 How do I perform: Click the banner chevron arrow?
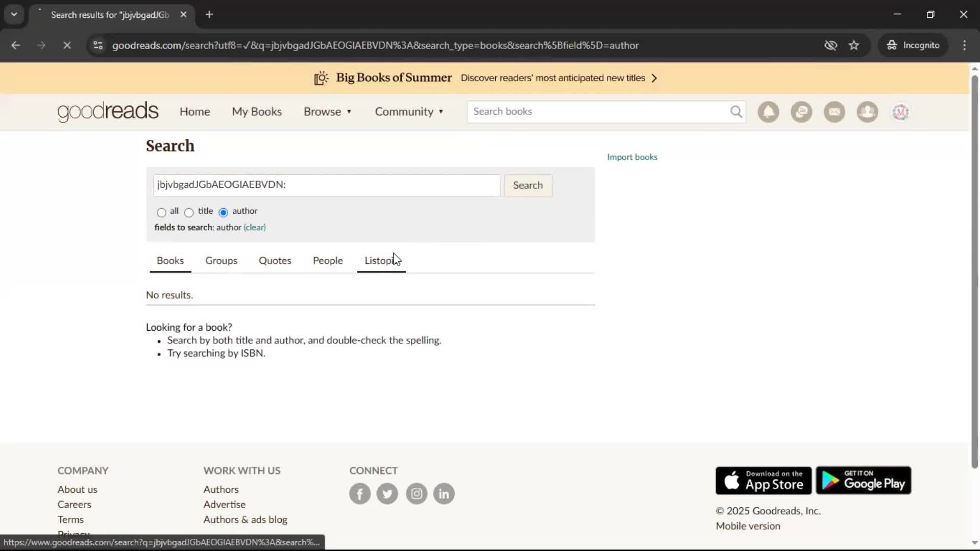[654, 78]
